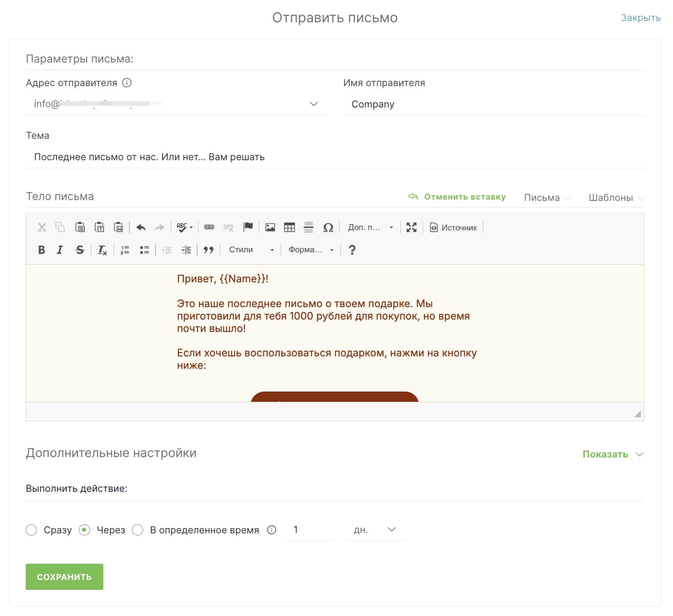Open the Стили styles dropdown
673x616 pixels.
[x=251, y=250]
